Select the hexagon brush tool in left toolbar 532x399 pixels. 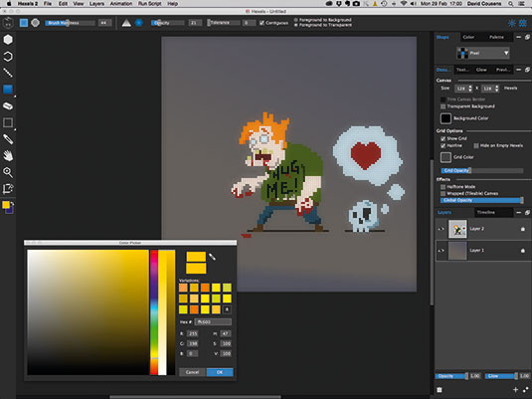click(x=8, y=40)
